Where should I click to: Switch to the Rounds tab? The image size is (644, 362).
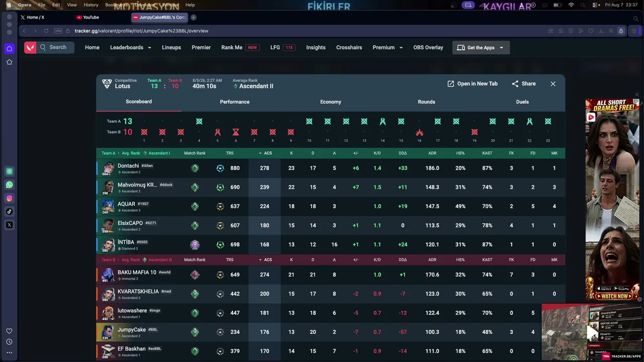coord(426,102)
